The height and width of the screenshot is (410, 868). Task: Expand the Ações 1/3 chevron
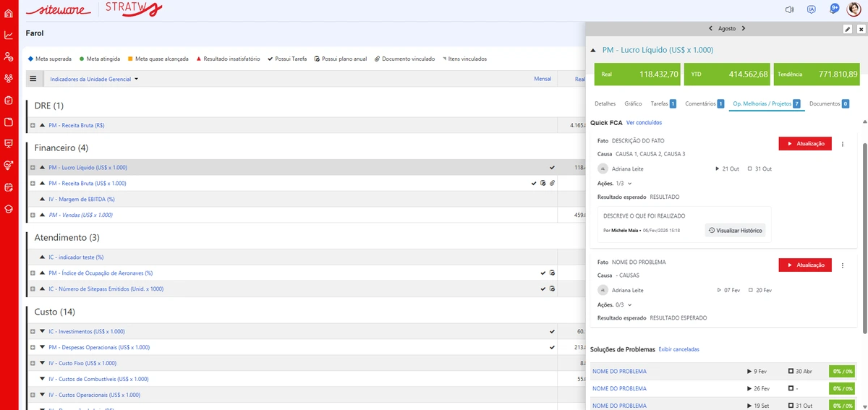pos(629,184)
